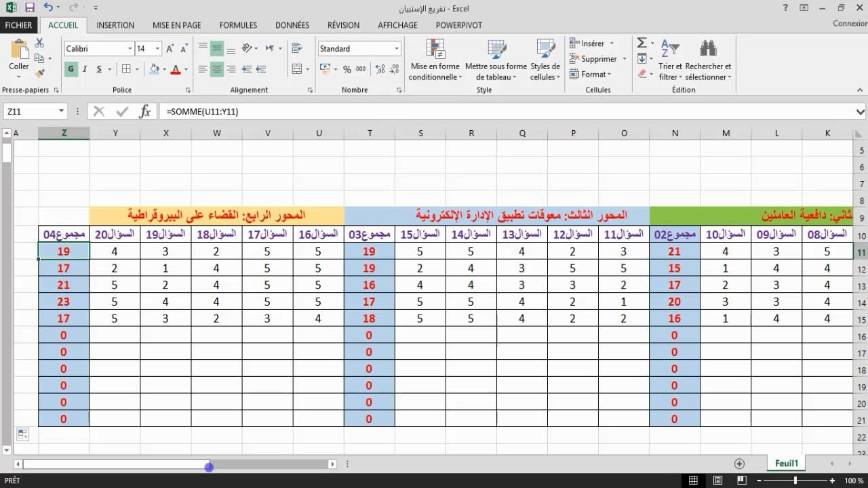Open the font size 14 dropdown
Screen dimensions: 868x488
coord(157,49)
